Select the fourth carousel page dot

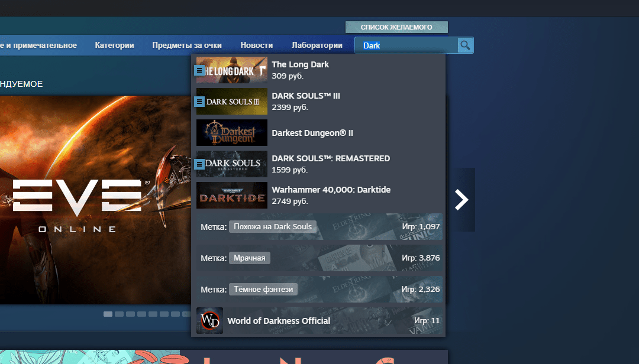[x=141, y=314]
